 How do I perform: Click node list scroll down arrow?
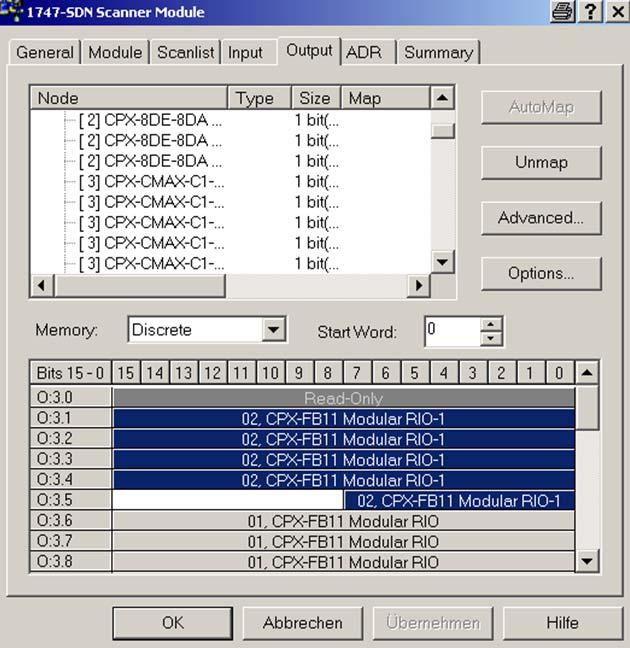442,262
